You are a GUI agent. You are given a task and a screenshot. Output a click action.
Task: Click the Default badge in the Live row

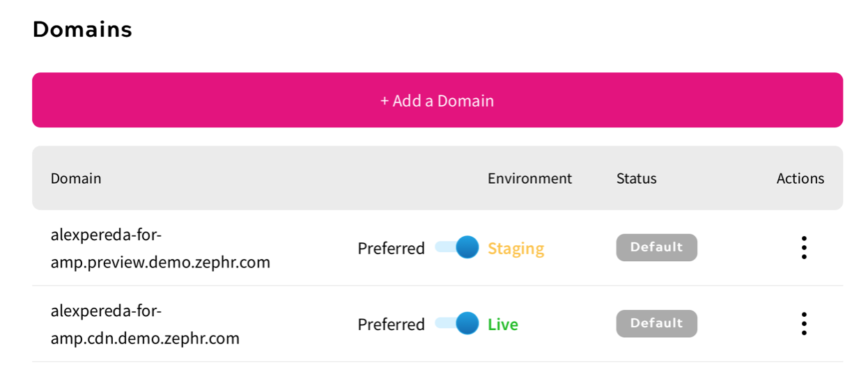(656, 323)
